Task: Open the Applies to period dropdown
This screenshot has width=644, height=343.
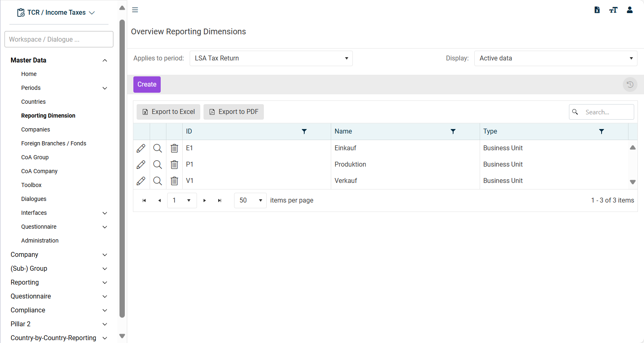Action: (x=271, y=58)
